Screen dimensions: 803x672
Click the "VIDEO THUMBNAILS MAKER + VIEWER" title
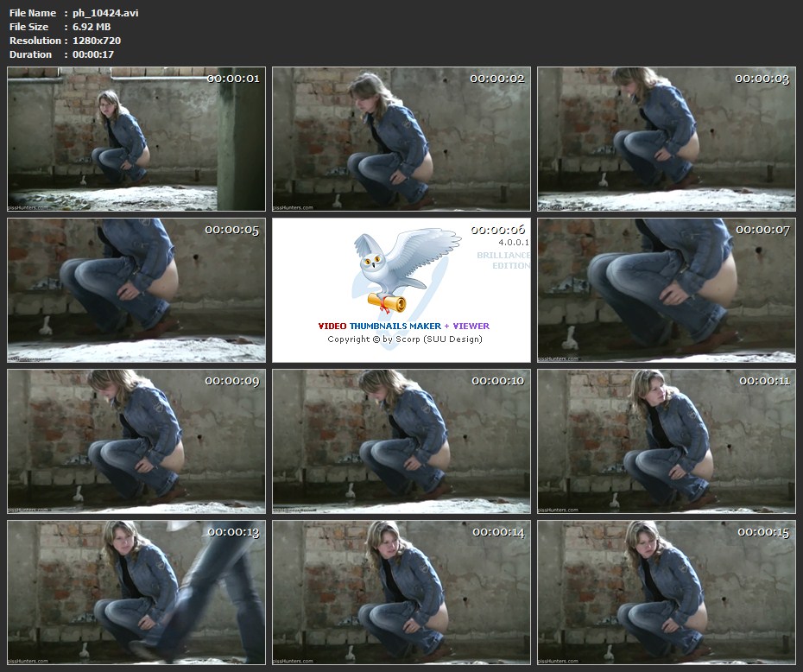[x=403, y=326]
